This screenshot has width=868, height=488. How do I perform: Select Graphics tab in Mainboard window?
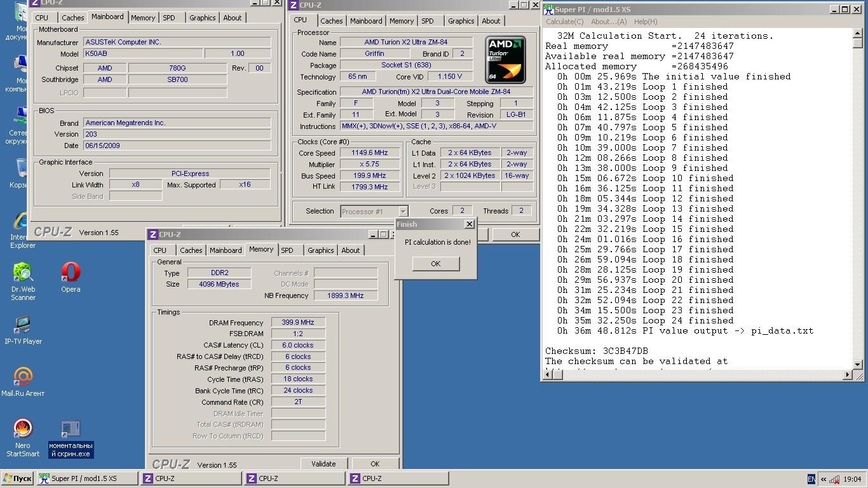pos(202,18)
